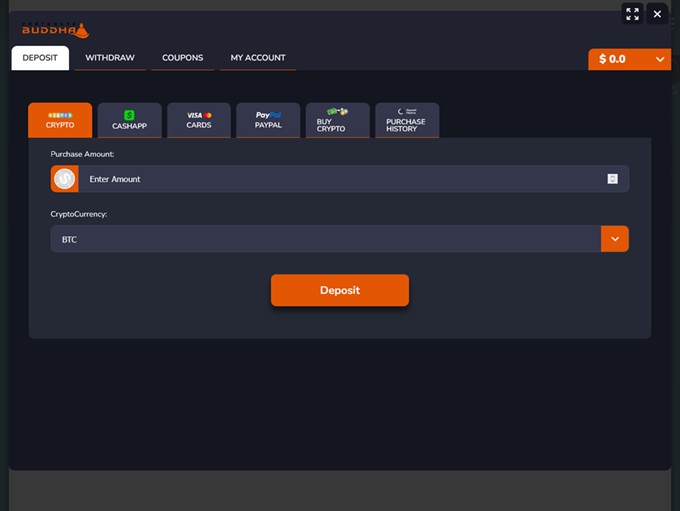This screenshot has height=511, width=680.
Task: Go to the Coupons tab
Action: [183, 58]
